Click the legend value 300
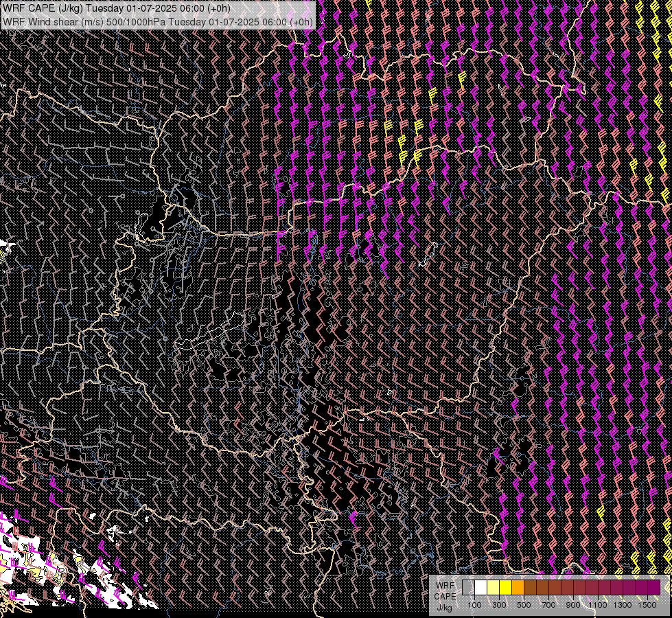The height and width of the screenshot is (618, 672). pos(499,605)
